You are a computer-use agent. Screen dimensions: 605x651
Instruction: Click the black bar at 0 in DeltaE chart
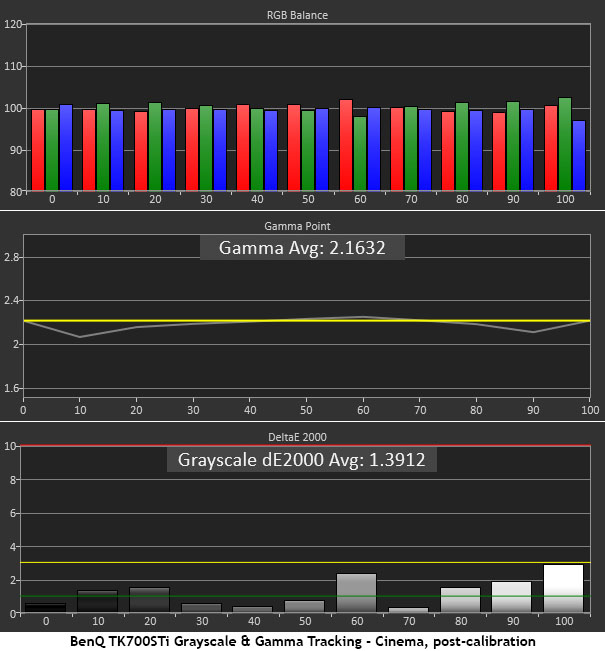tap(45, 607)
